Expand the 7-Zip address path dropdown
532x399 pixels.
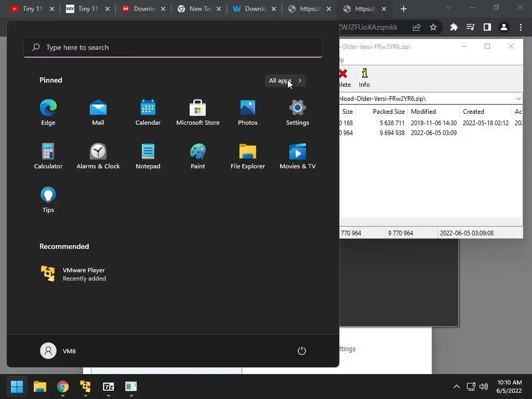pyautogui.click(x=518, y=99)
